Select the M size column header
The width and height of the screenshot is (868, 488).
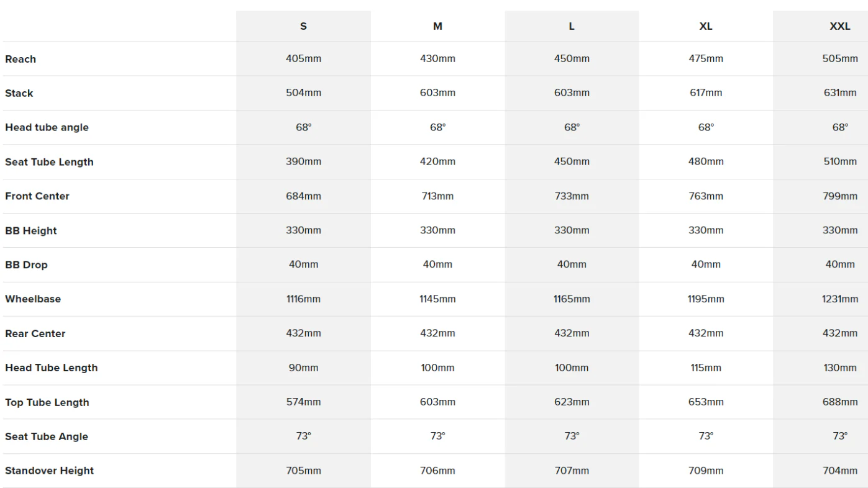click(437, 26)
